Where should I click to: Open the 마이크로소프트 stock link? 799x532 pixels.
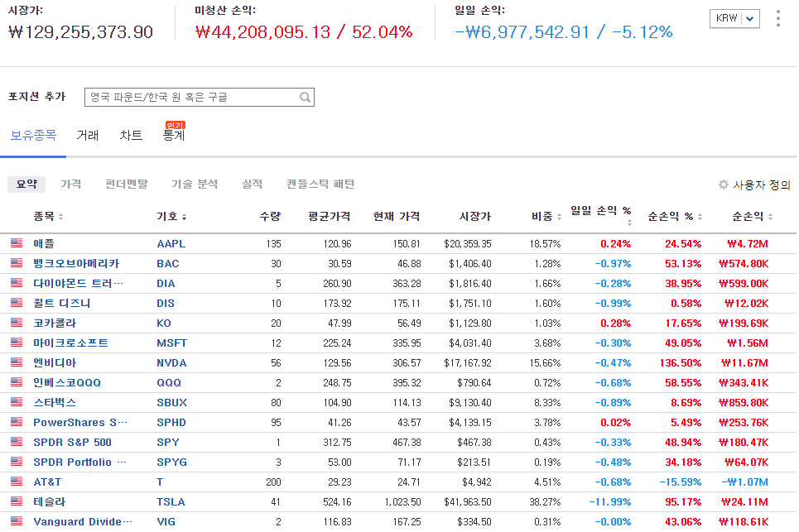[x=71, y=343]
